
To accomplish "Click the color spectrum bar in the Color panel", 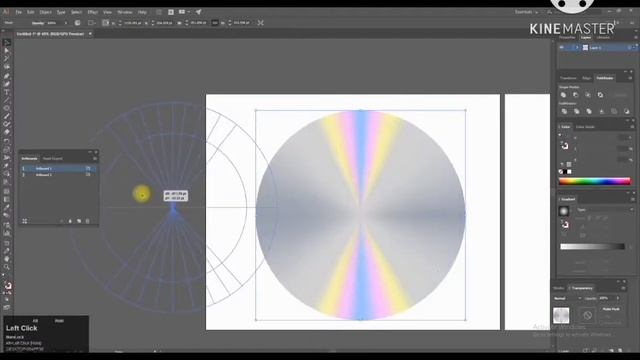I will (595, 181).
